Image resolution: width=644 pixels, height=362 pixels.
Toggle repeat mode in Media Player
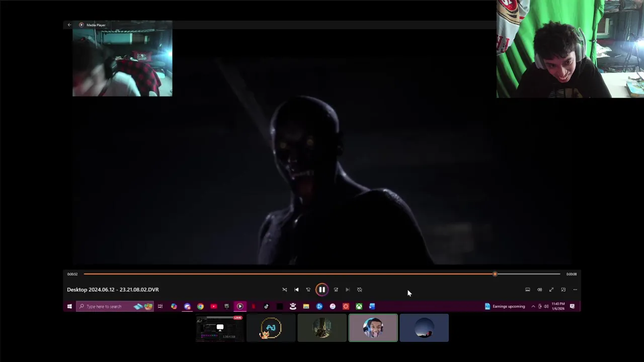[359, 290]
